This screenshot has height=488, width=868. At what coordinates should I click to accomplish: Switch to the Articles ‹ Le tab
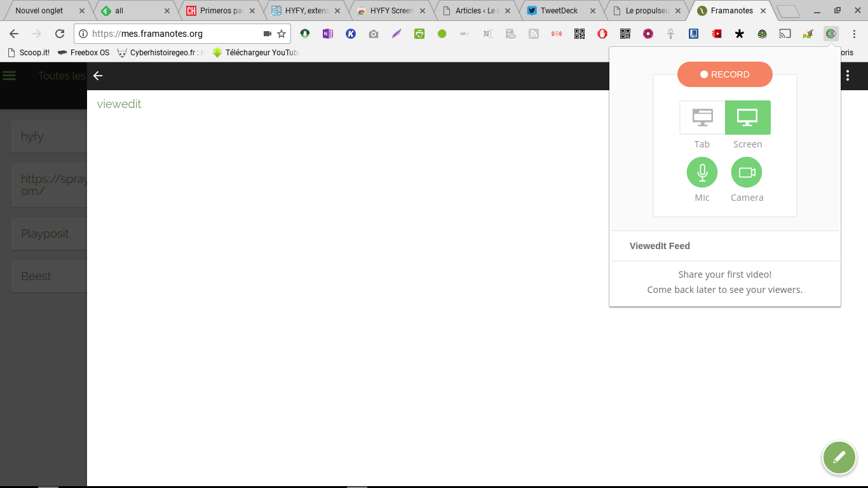(x=475, y=11)
